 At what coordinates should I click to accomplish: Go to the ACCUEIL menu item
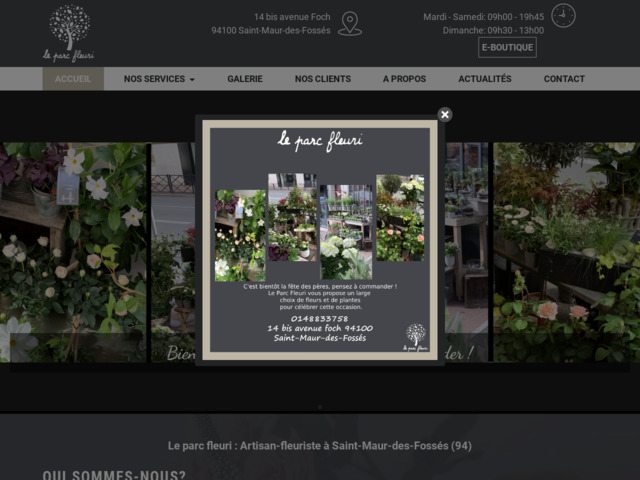pos(73,79)
